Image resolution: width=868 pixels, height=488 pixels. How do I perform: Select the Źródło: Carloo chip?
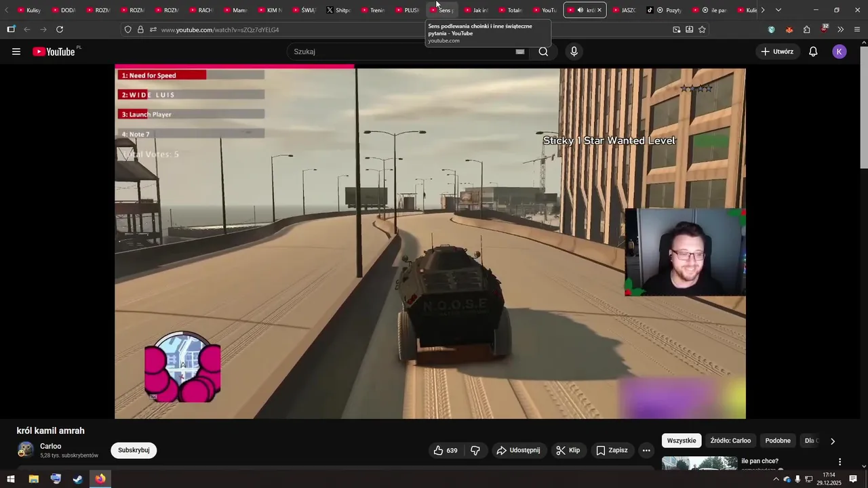point(730,441)
